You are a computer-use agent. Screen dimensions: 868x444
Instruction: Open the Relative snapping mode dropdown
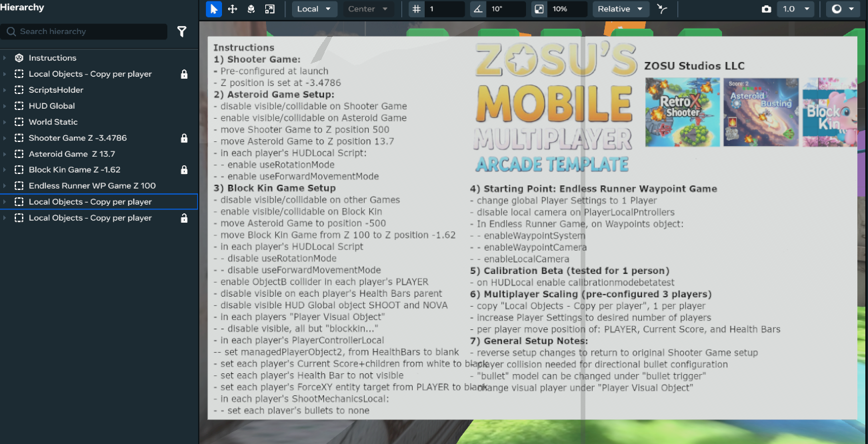point(621,9)
